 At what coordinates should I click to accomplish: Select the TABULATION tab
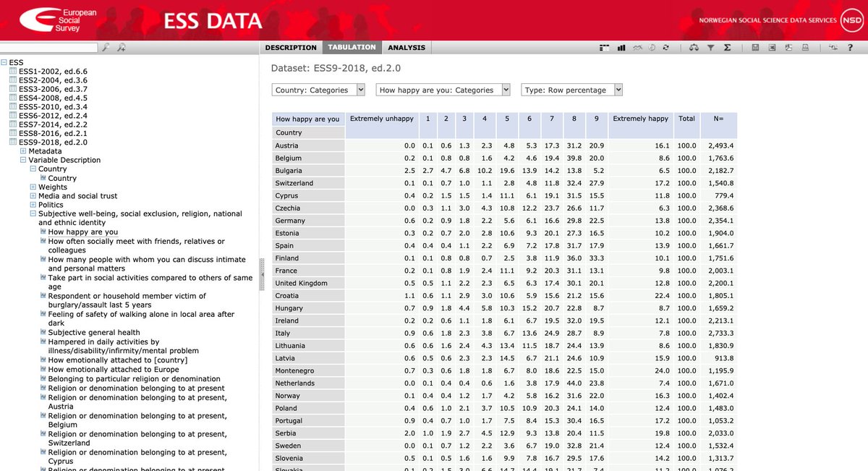352,48
